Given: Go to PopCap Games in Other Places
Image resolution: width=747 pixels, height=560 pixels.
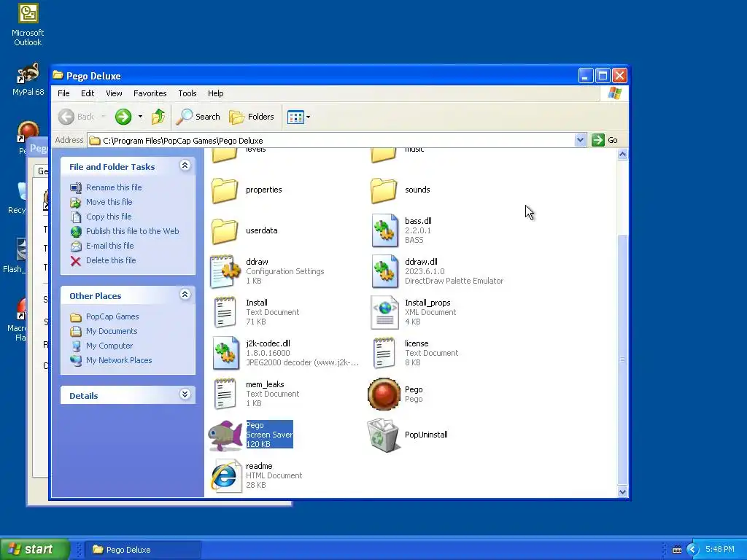Looking at the screenshot, I should pos(112,316).
